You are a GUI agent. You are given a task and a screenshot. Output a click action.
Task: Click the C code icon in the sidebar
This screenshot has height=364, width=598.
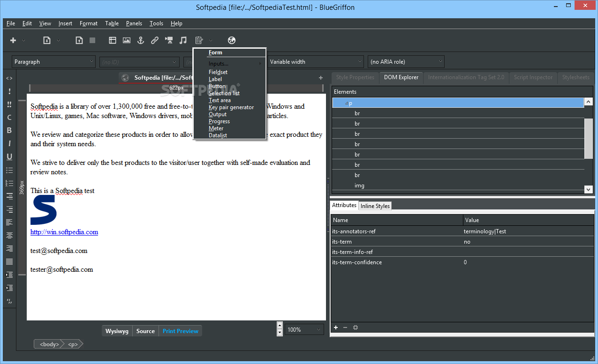(x=9, y=118)
